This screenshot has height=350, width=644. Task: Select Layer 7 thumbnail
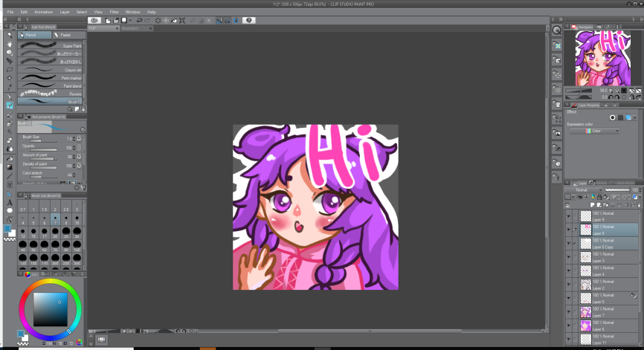pos(586,312)
